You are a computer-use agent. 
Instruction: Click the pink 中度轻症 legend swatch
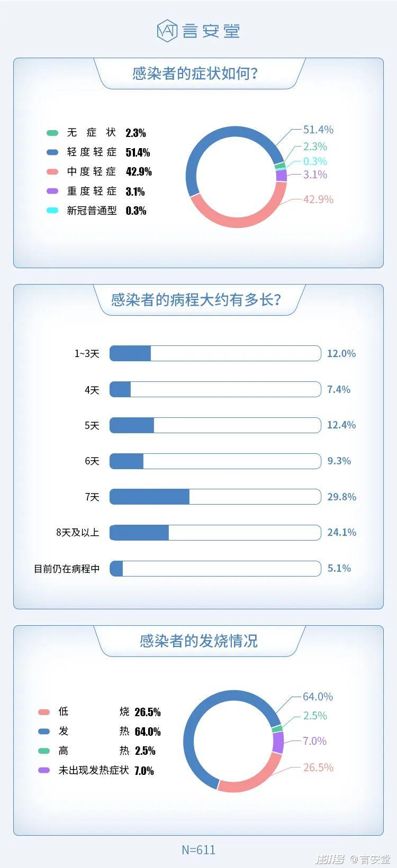click(52, 171)
